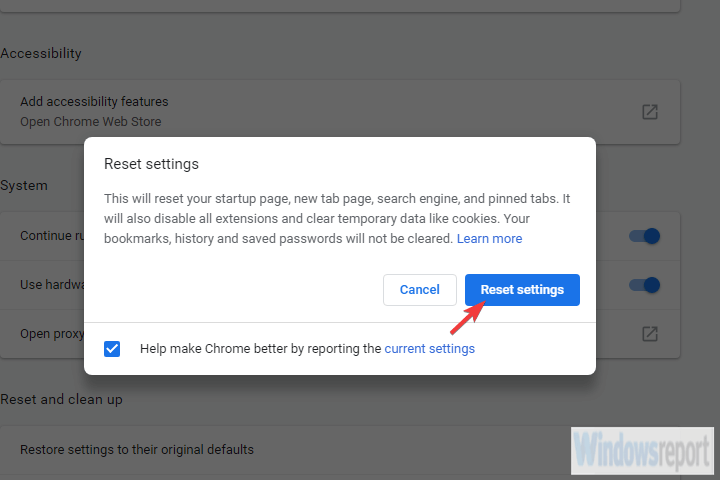Click Open proxy settings external link icon
This screenshot has height=480, width=720.
point(650,333)
